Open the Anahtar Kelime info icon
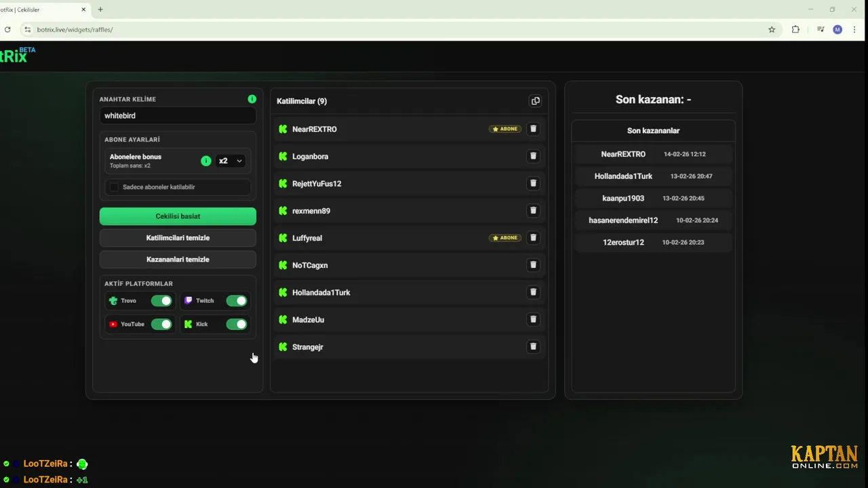868x488 pixels. pos(252,99)
